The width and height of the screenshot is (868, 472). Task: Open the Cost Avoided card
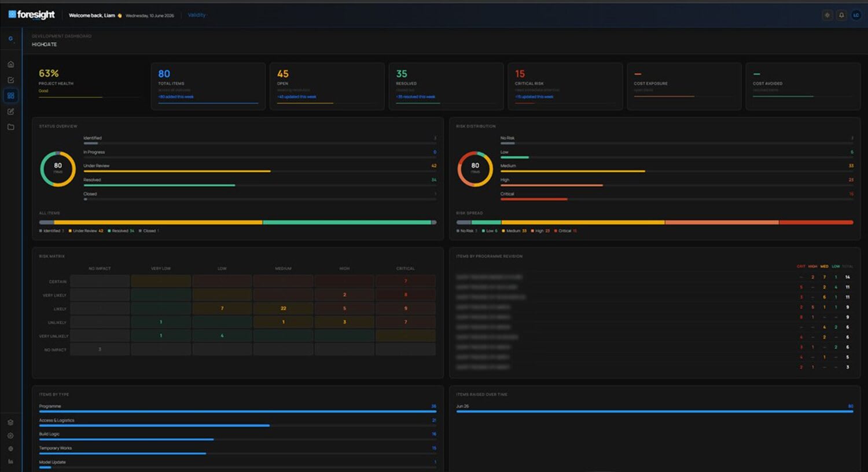click(803, 86)
